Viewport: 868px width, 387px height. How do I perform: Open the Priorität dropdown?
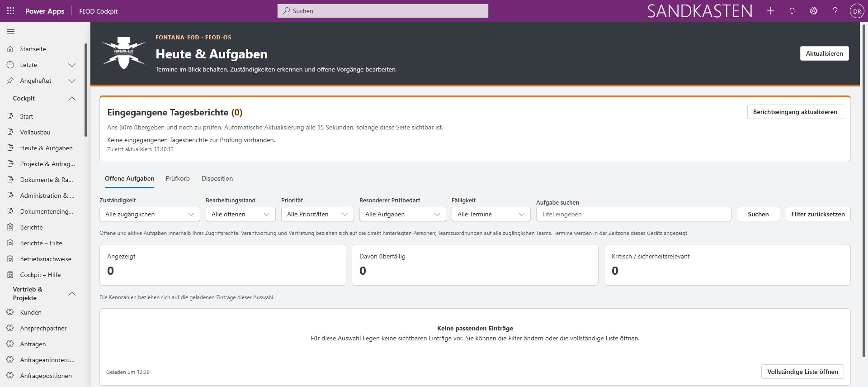point(317,214)
